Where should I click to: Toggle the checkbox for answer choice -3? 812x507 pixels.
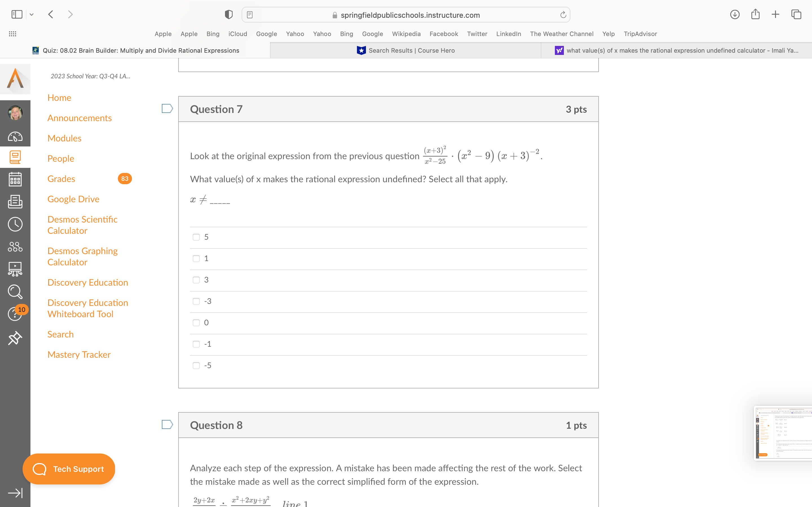pyautogui.click(x=197, y=301)
